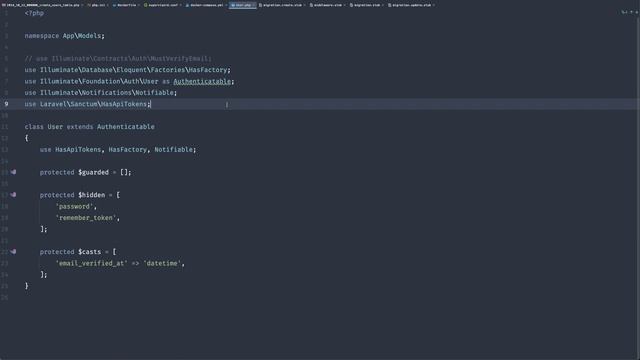The image size is (640, 360).
Task: Open the create_users_table.php editor tab
Action: point(41,5)
